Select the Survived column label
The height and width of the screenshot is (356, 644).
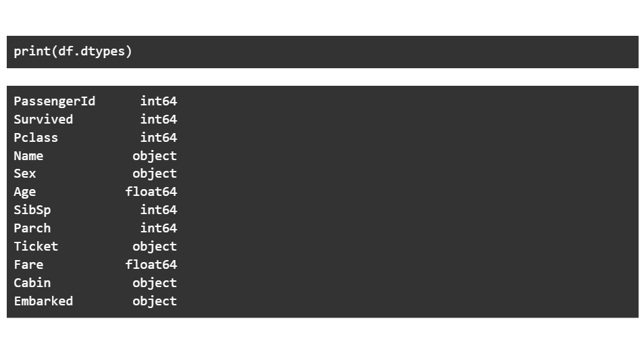[43, 120]
